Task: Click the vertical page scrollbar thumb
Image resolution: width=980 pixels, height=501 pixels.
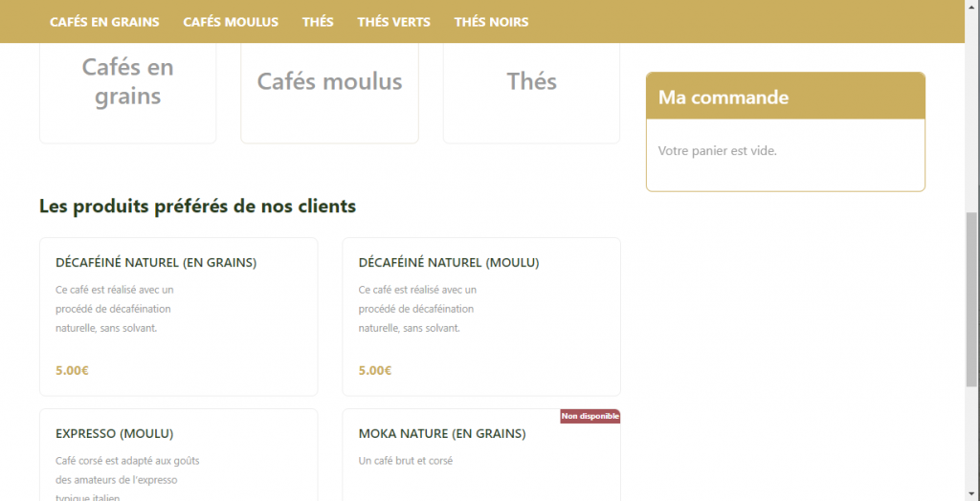Action: pos(971,296)
